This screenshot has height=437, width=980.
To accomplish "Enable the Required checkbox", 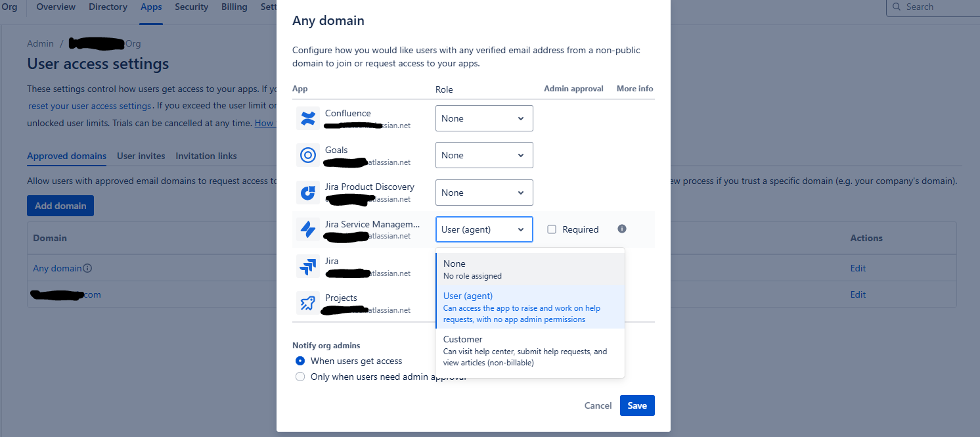I will (x=551, y=229).
